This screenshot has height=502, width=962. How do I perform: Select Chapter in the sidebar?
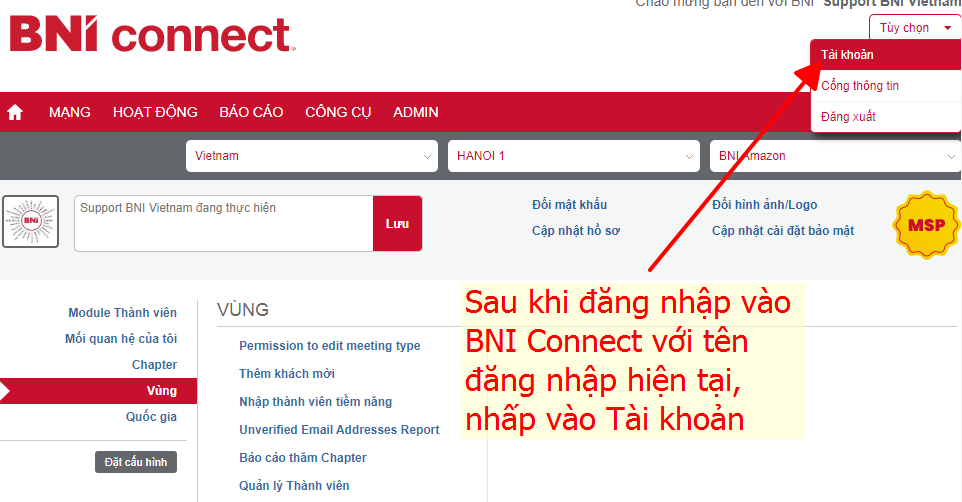[x=155, y=365]
